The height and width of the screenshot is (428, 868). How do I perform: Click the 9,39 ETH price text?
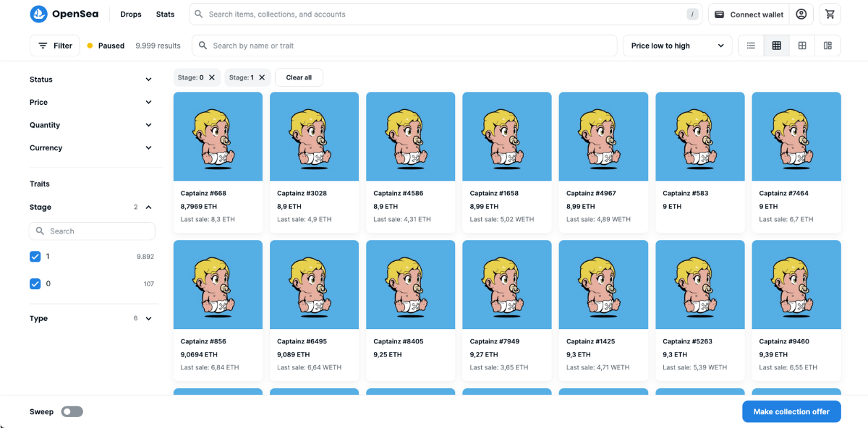[774, 354]
